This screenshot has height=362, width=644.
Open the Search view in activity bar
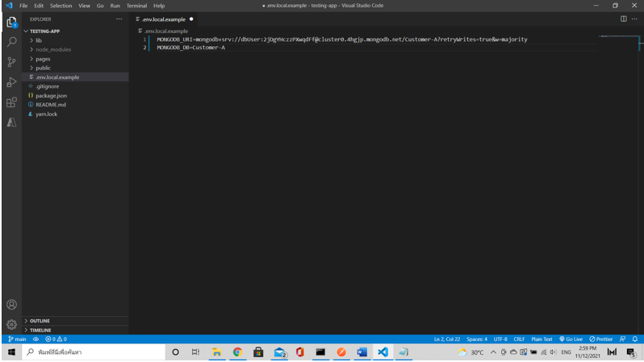tap(11, 42)
